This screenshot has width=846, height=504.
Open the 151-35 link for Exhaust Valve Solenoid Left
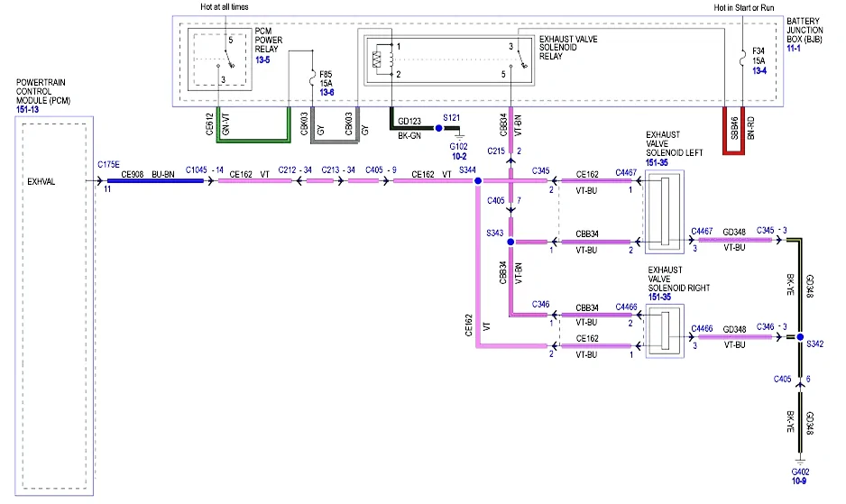(657, 162)
